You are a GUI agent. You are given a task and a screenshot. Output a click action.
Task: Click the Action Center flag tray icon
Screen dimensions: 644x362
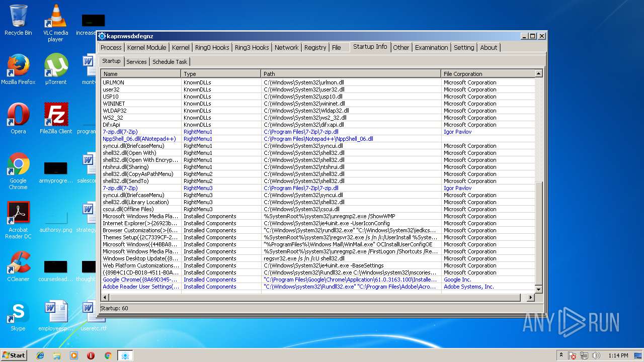(572, 355)
